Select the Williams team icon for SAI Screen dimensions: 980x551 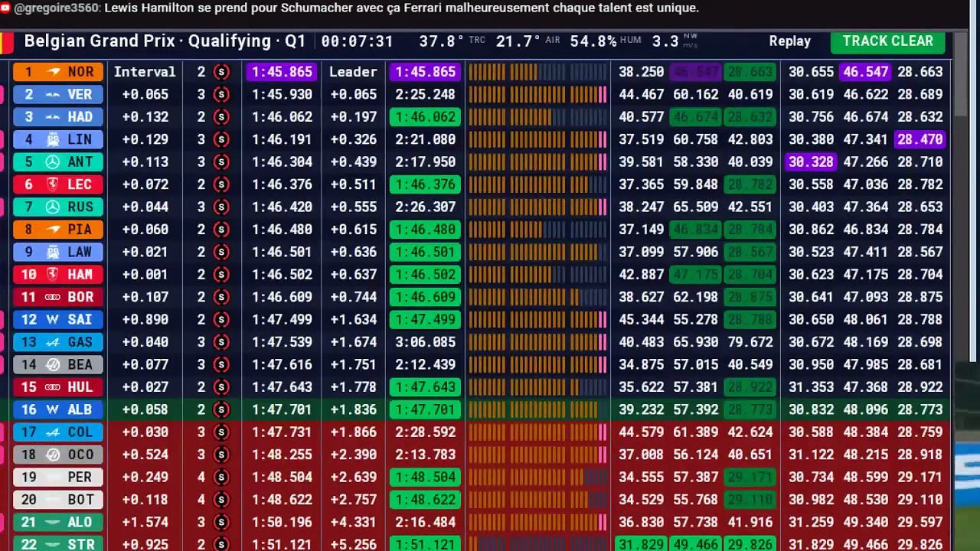(53, 319)
